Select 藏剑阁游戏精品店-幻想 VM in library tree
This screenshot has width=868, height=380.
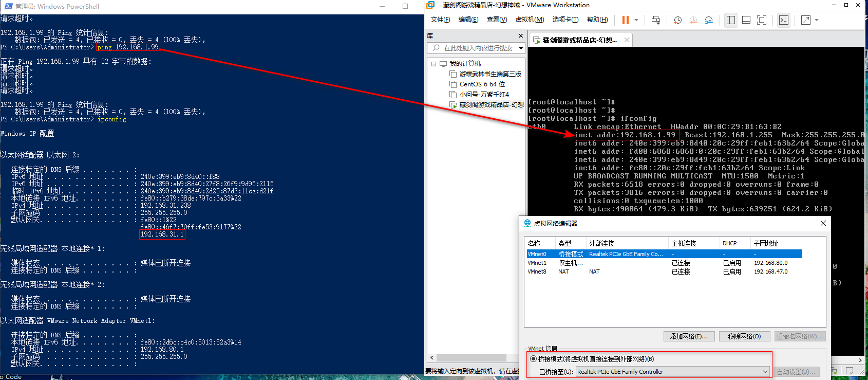click(486, 105)
